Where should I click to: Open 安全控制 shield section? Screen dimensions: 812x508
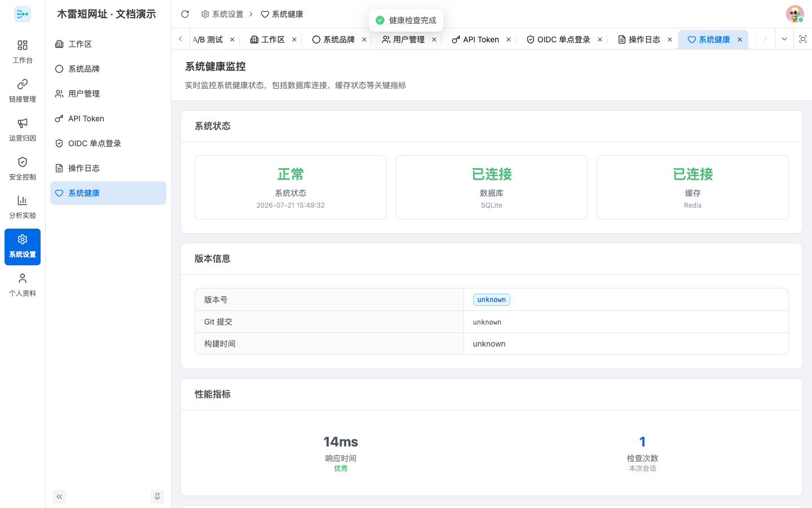(23, 168)
